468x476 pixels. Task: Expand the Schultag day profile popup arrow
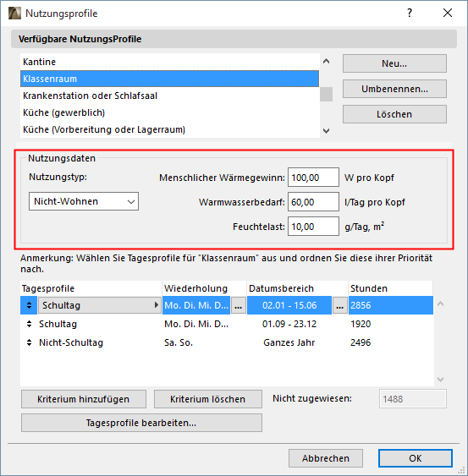click(157, 304)
